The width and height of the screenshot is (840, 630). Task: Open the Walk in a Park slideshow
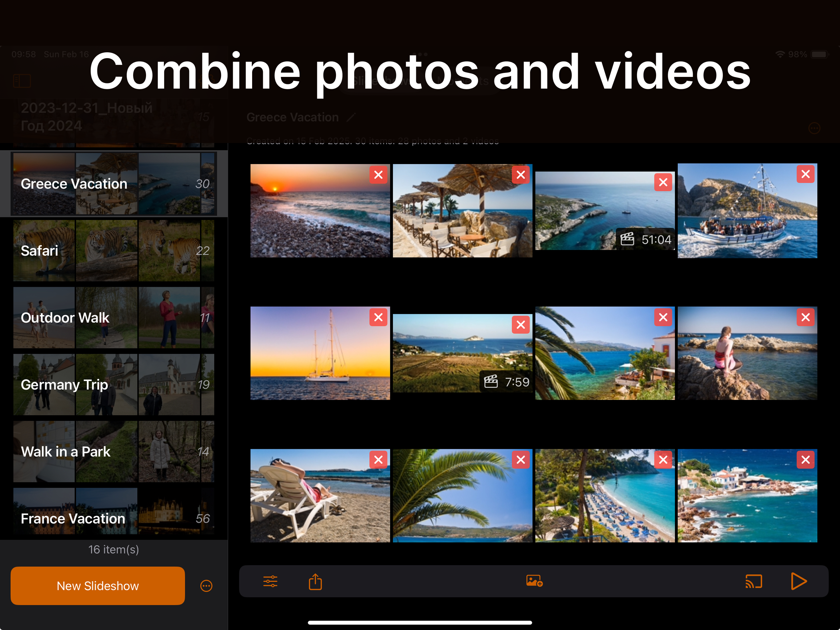coord(113,451)
